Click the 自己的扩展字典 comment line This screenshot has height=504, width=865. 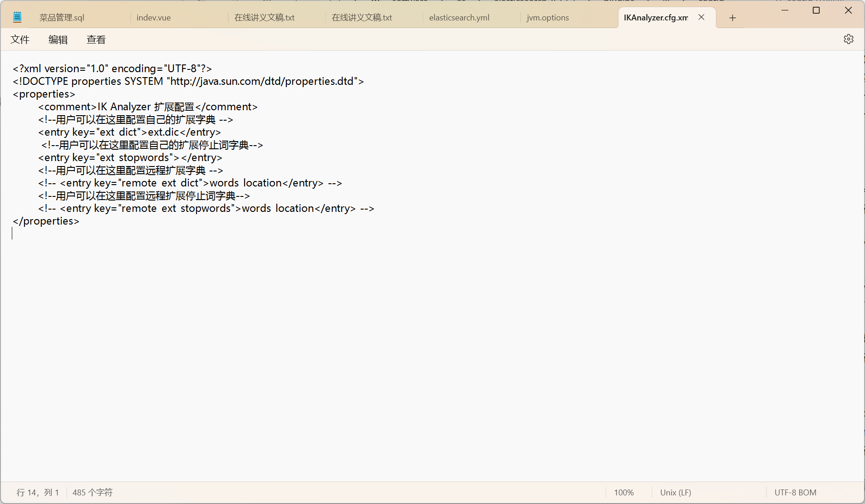pyautogui.click(x=136, y=119)
